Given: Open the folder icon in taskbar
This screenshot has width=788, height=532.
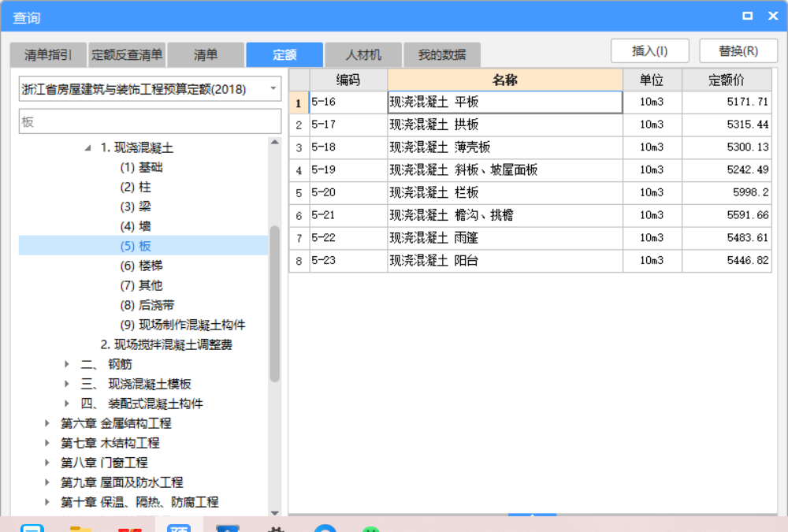Looking at the screenshot, I should 80,528.
